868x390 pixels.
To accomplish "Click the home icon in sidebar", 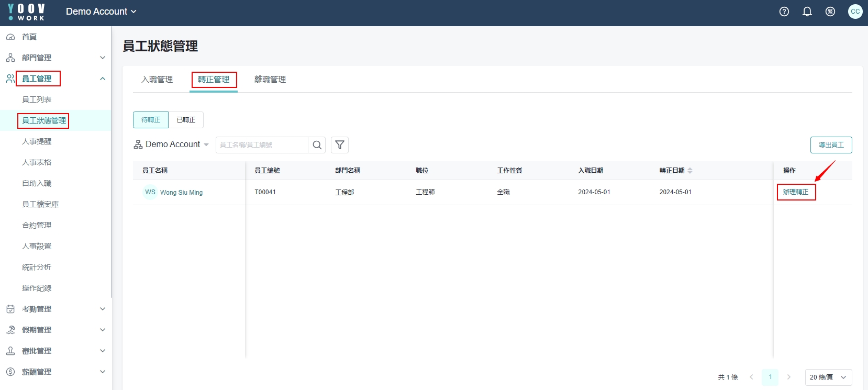I will point(10,37).
